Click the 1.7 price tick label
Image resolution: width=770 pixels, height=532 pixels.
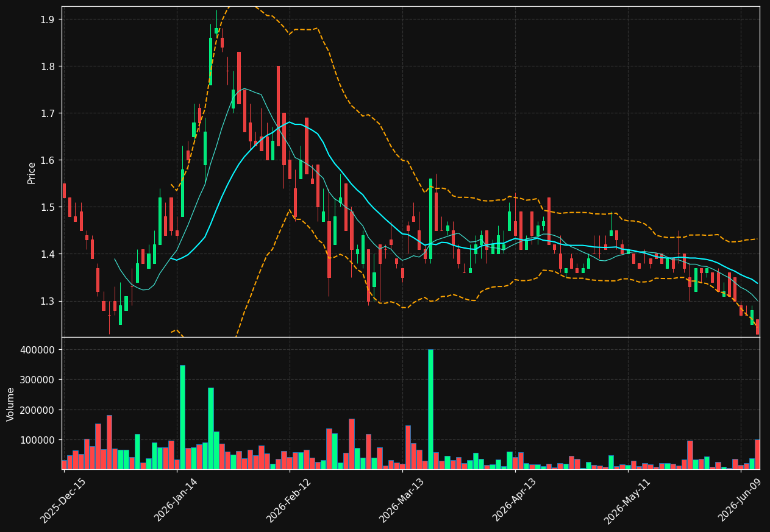tap(48, 113)
